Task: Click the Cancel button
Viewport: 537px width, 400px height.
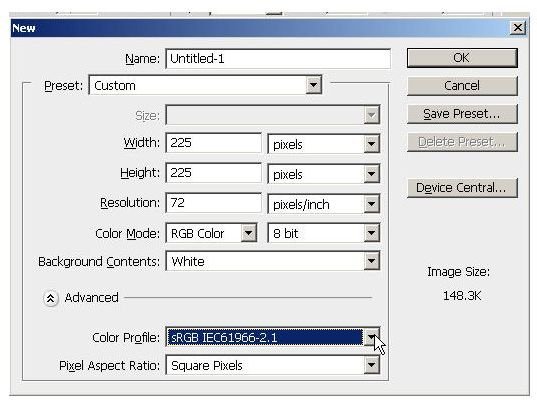Action: (462, 86)
